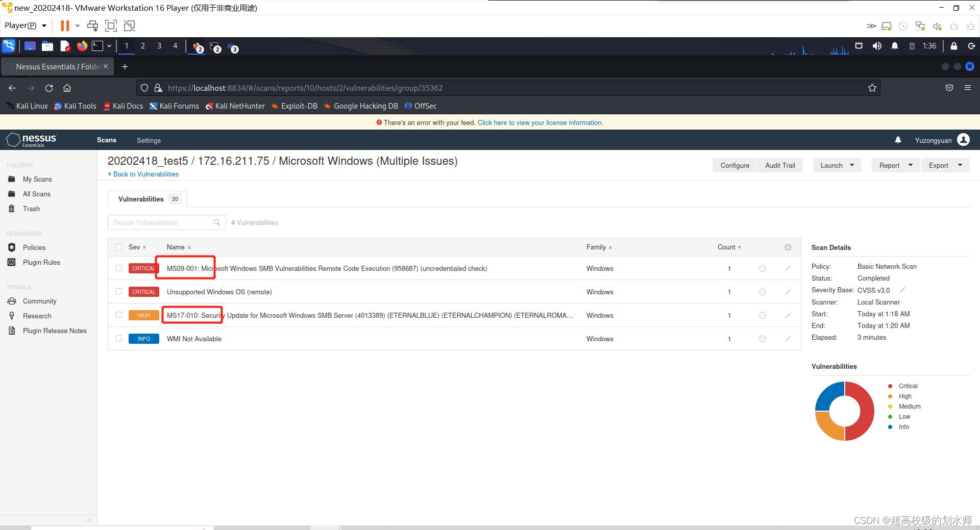Reload the Nessus page
This screenshot has width=980, height=530.
point(49,88)
